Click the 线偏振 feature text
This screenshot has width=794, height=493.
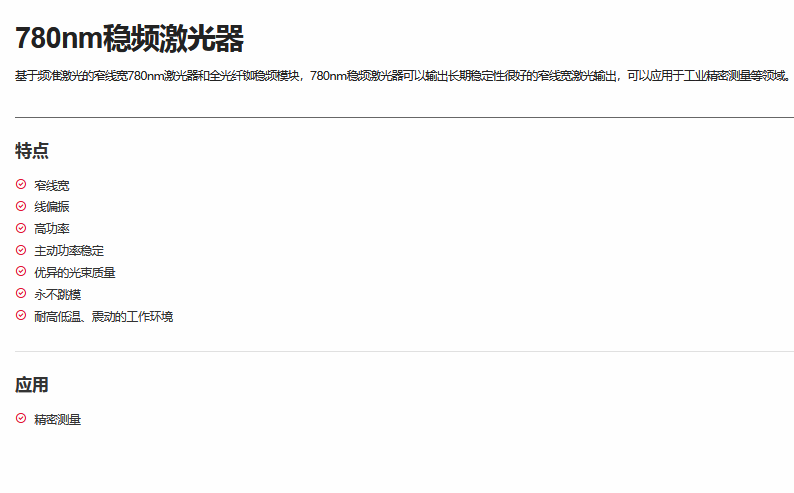(52, 207)
